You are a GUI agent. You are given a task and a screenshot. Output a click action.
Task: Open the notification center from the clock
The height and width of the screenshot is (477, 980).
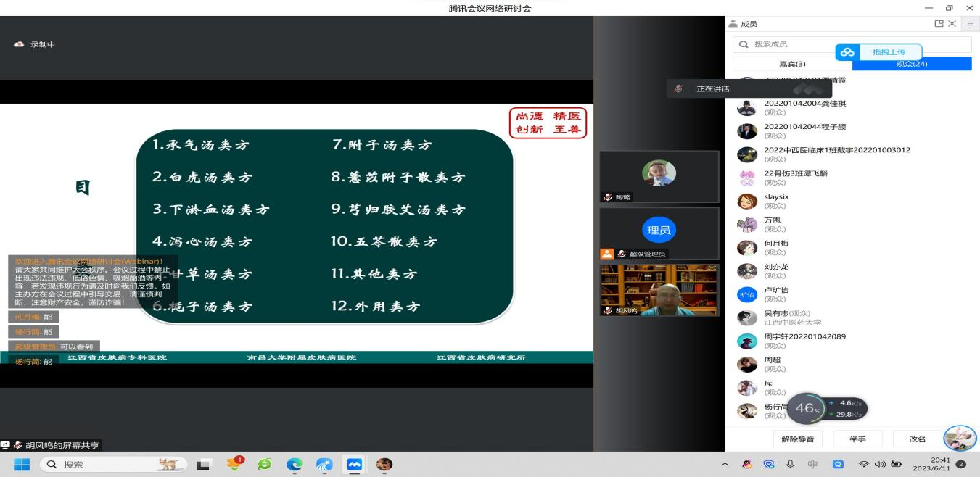940,464
